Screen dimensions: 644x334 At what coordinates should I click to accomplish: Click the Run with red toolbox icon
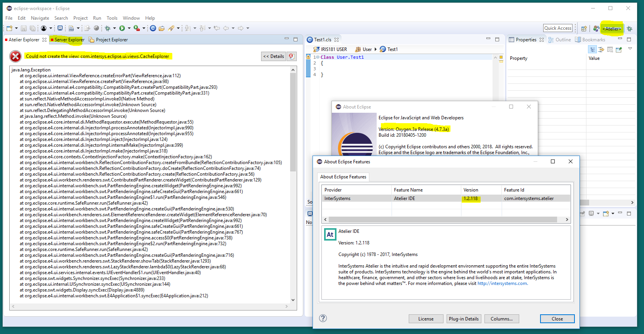click(137, 28)
